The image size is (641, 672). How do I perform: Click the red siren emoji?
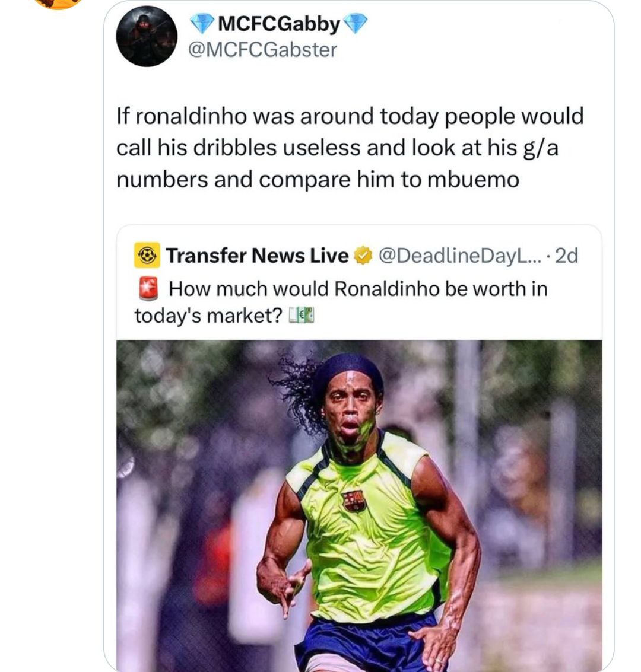[147, 289]
